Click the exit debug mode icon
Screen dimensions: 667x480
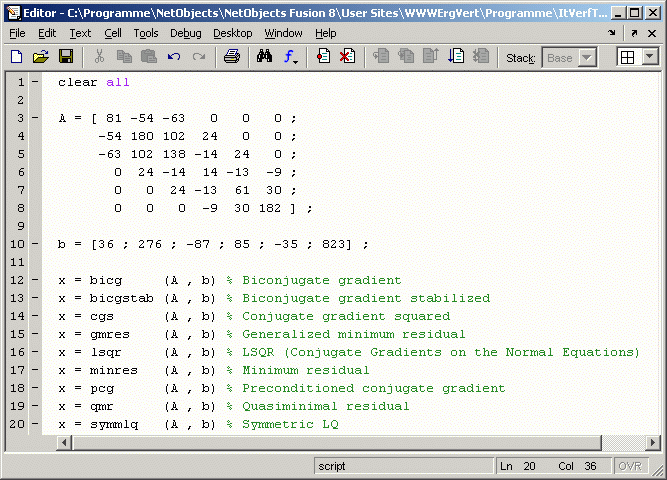coord(480,57)
